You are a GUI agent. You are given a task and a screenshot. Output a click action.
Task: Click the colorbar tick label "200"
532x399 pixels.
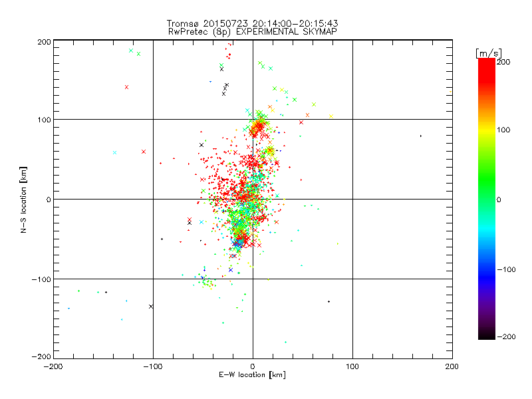503,62
